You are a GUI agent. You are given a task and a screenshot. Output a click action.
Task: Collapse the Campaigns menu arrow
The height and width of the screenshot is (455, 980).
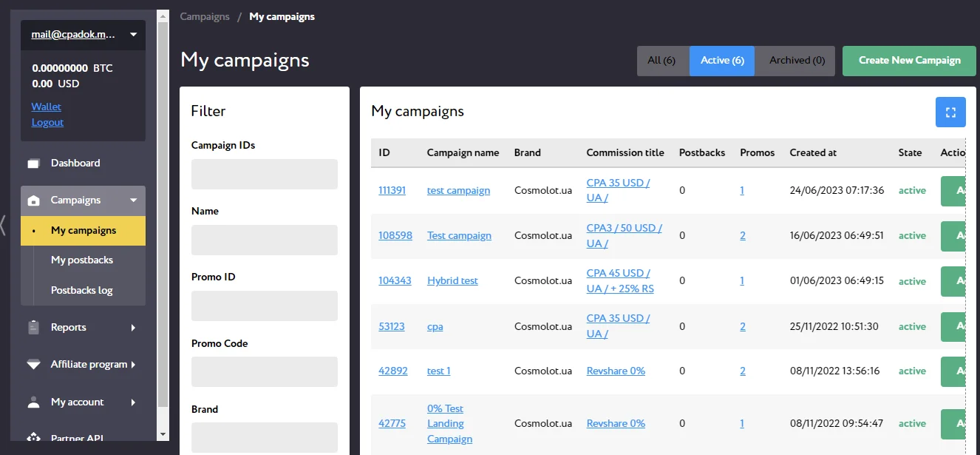(x=133, y=200)
